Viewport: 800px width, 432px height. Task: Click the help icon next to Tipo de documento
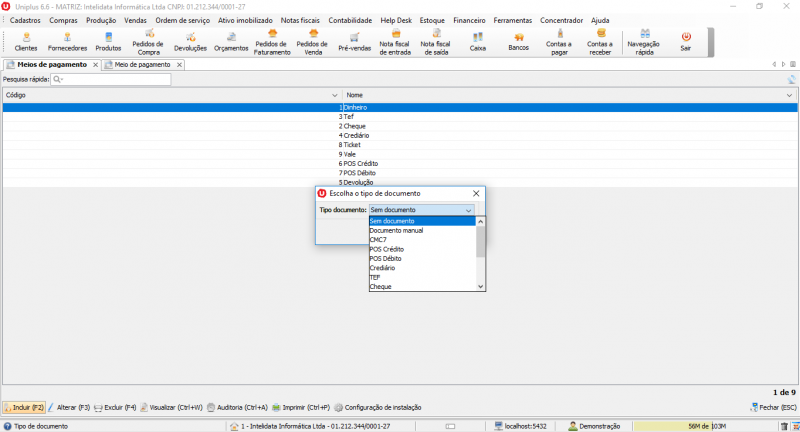click(x=7, y=426)
